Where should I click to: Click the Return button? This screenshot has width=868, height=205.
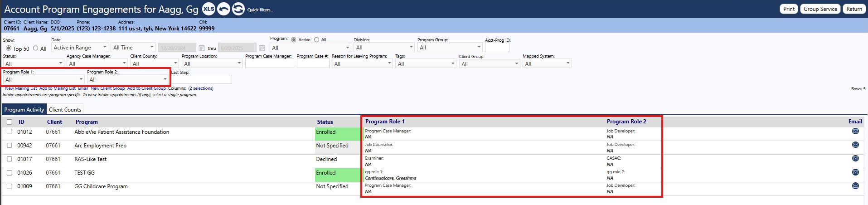coord(854,9)
